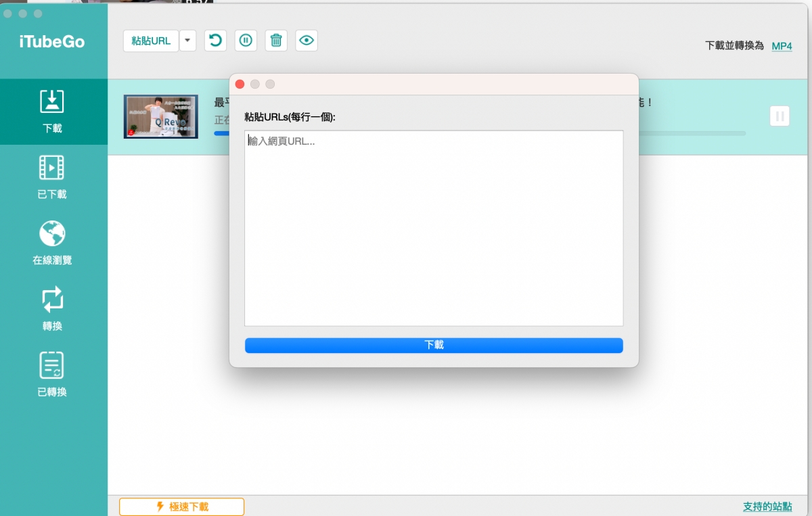Viewport: 812px width, 516px height.
Task: Click the trash delete icon in toolbar
Action: pos(276,41)
